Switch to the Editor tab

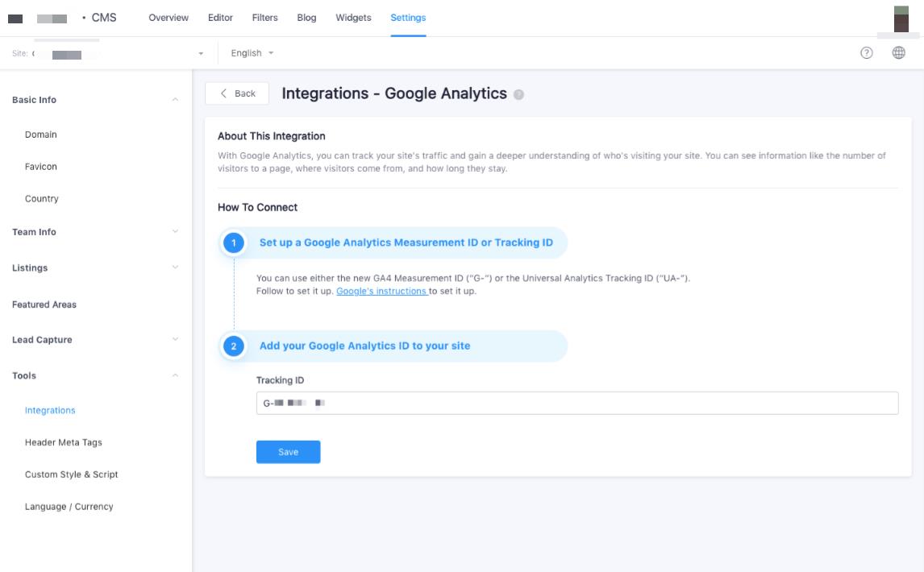220,18
